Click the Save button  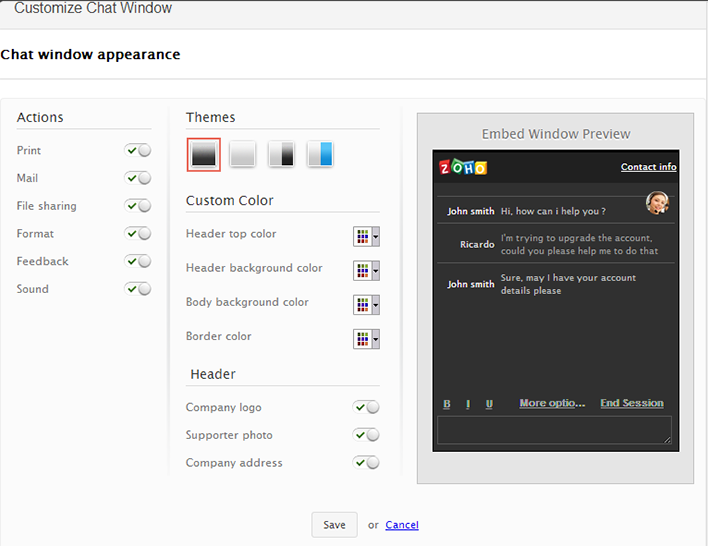point(334,525)
